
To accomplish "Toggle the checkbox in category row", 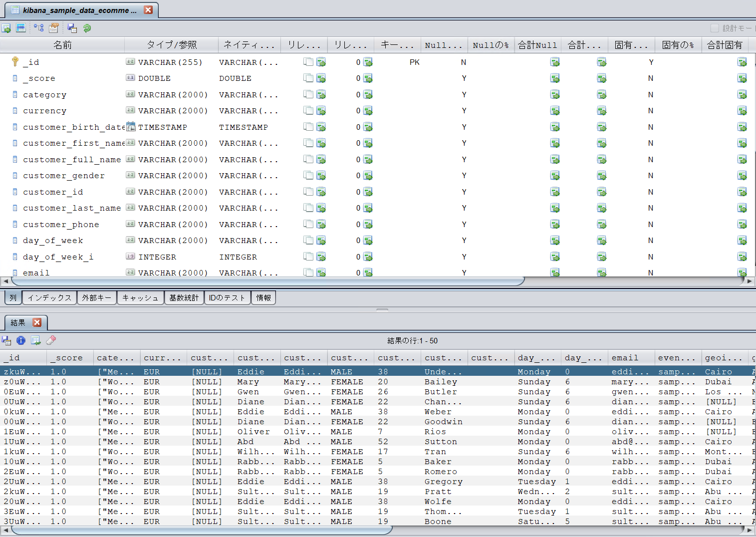I will pos(308,94).
